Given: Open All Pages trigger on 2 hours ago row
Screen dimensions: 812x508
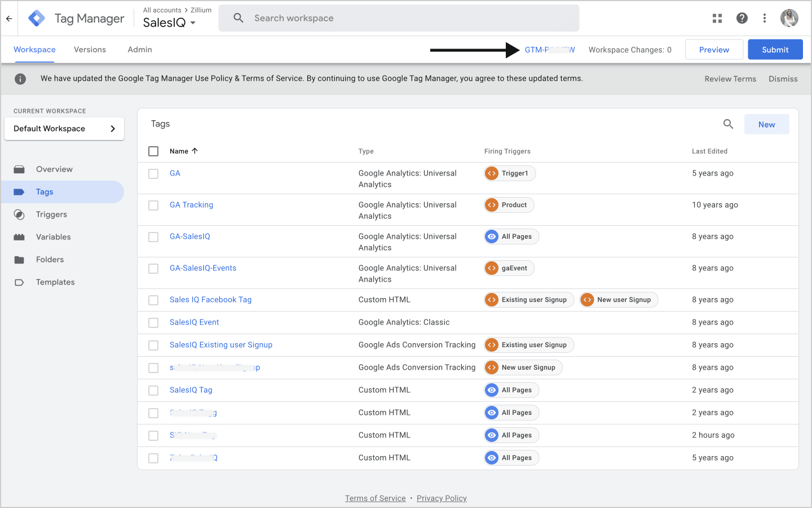Looking at the screenshot, I should pos(511,435).
